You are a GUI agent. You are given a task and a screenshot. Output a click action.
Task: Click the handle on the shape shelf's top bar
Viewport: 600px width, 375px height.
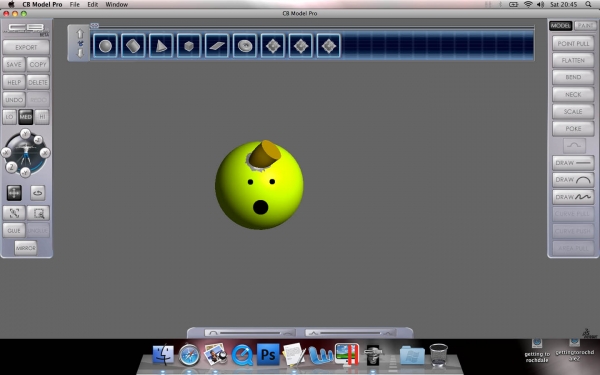point(95,26)
